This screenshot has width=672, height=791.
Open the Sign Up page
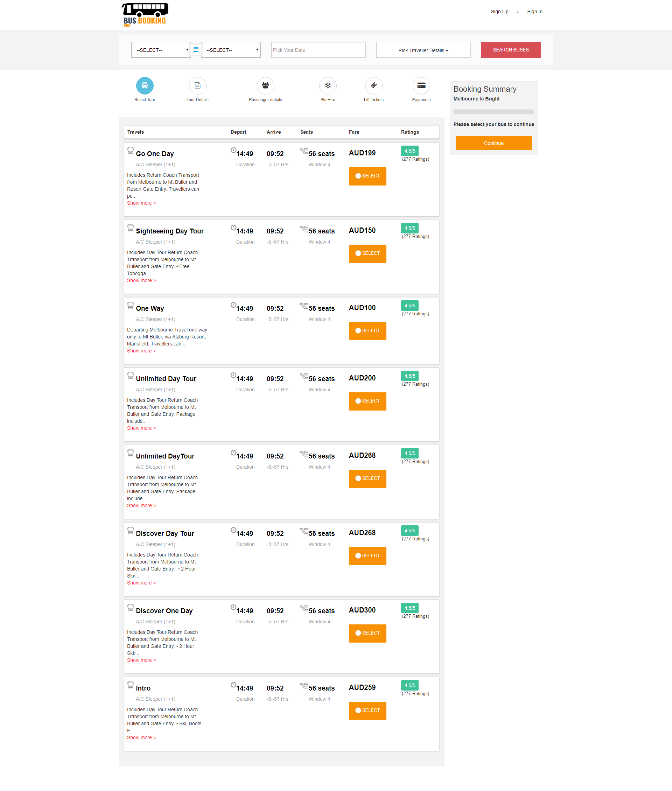click(x=499, y=12)
